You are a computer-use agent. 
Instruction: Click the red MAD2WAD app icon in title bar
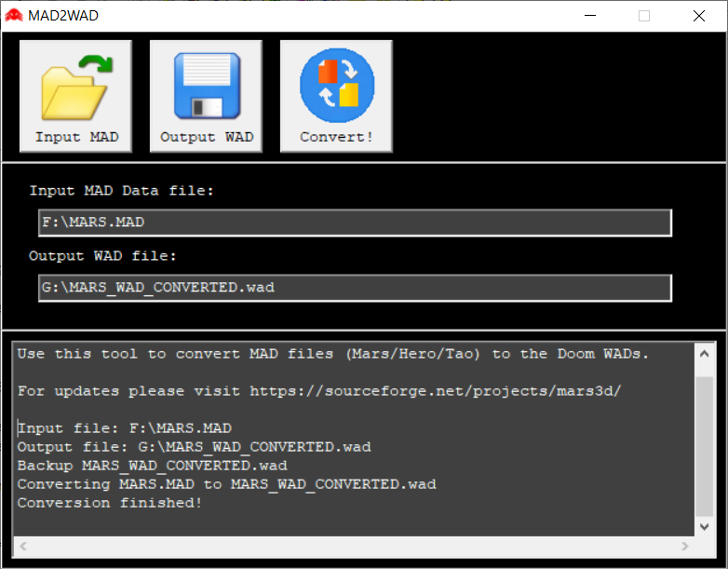pos(14,15)
